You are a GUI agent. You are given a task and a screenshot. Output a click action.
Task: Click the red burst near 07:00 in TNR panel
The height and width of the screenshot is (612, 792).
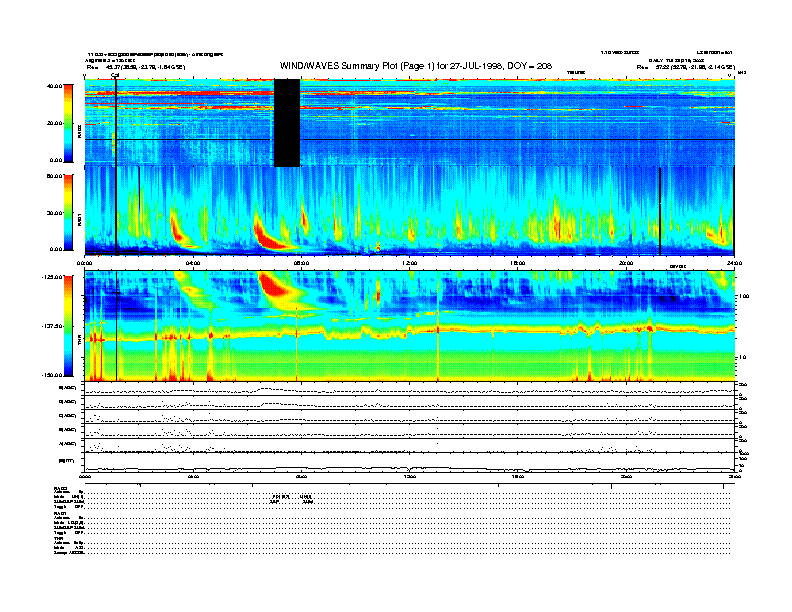tap(274, 285)
